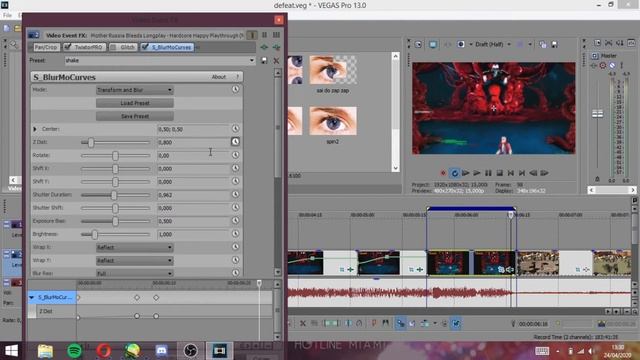This screenshot has width=640, height=360.
Task: Collapse the S_BlurMoCurves keyframe lane
Action: [x=32, y=298]
